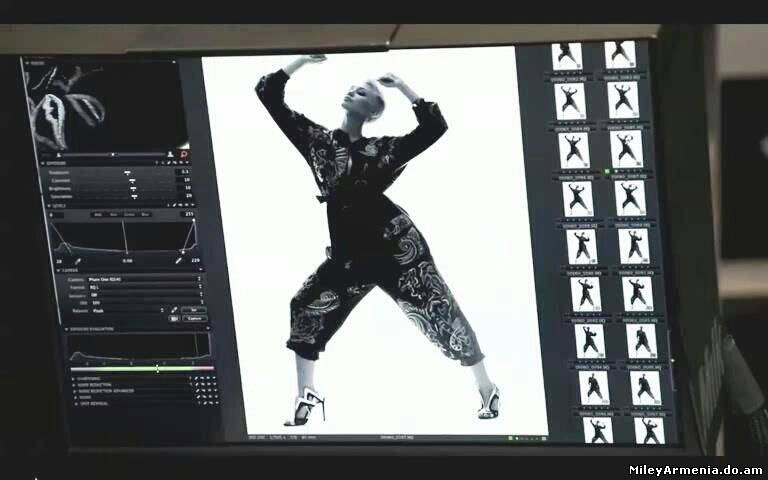Image resolution: width=768 pixels, height=480 pixels.
Task: Open the ISO dropdown
Action: tap(147, 302)
